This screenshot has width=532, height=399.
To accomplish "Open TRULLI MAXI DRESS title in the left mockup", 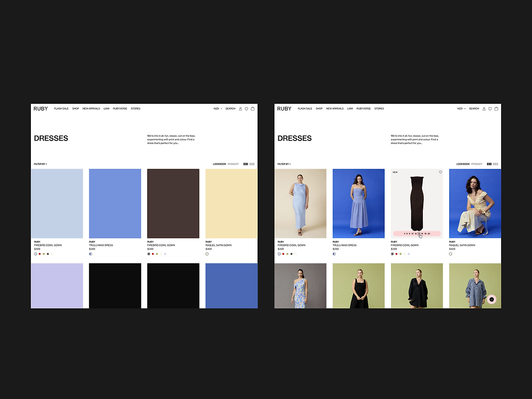I will [101, 245].
